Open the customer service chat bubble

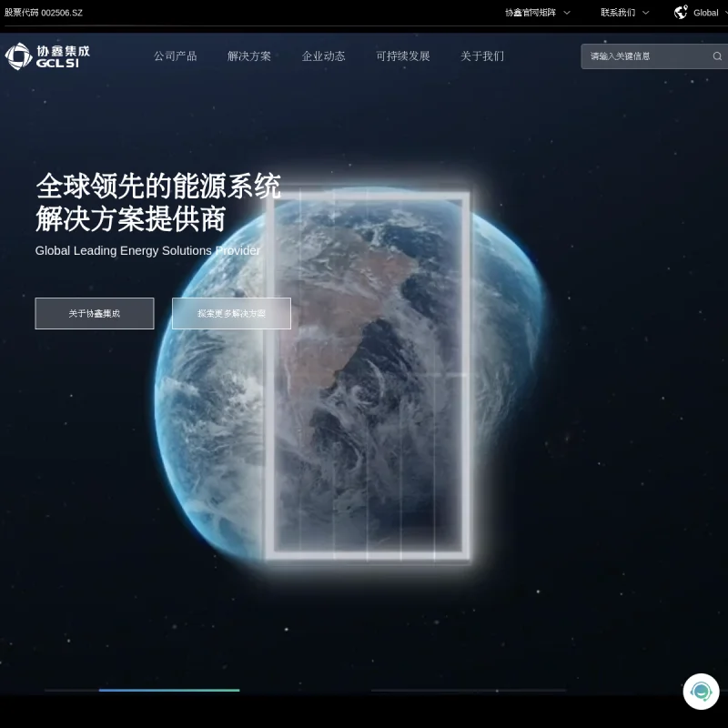[x=701, y=692]
